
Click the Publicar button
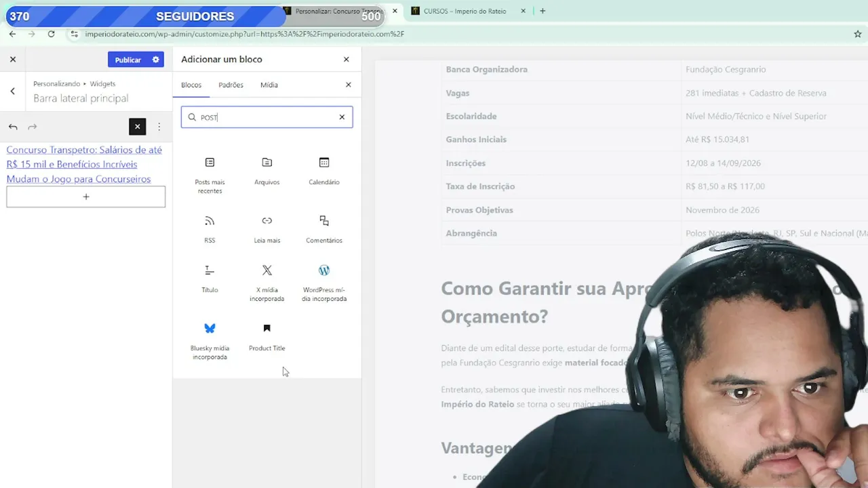pos(127,60)
